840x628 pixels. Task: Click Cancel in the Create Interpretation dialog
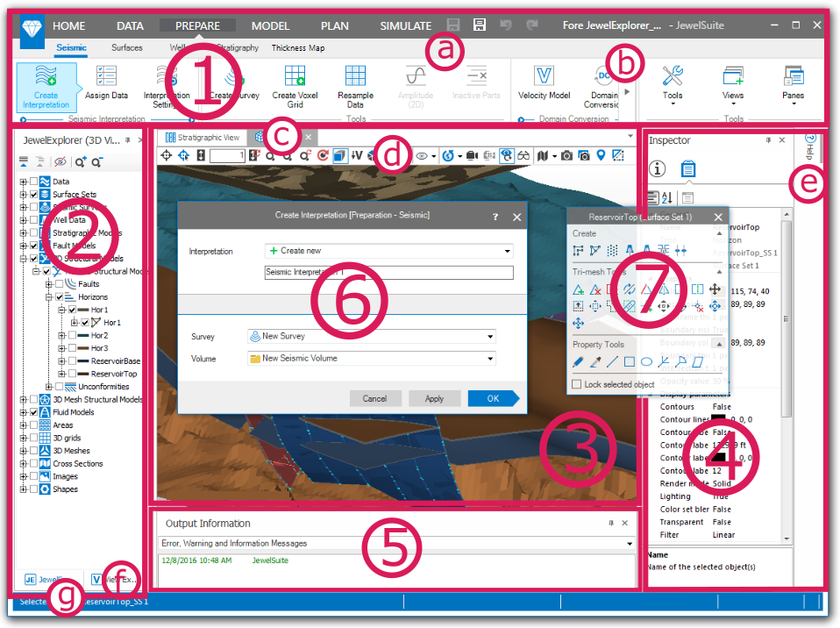374,398
